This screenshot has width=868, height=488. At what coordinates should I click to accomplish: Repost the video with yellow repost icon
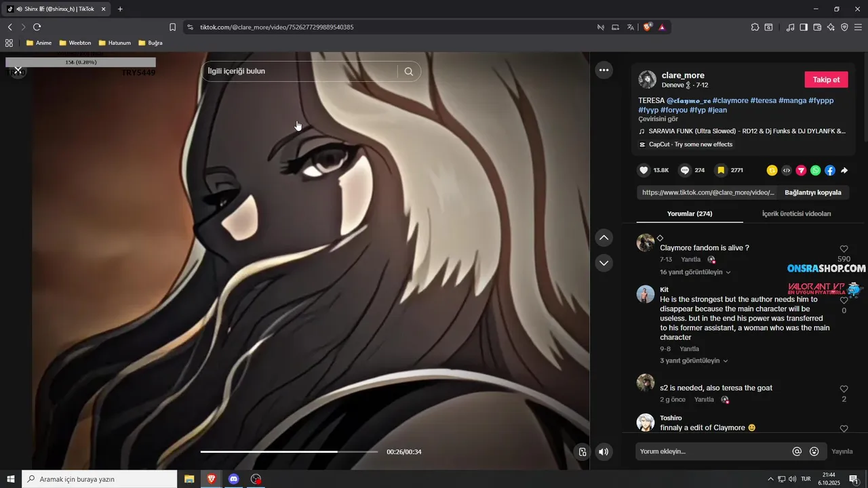click(772, 171)
